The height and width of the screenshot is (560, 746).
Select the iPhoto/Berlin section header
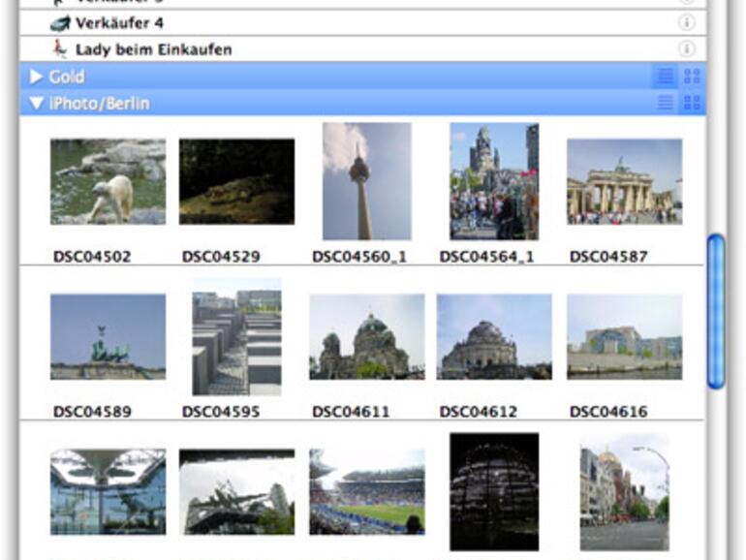pyautogui.click(x=363, y=103)
